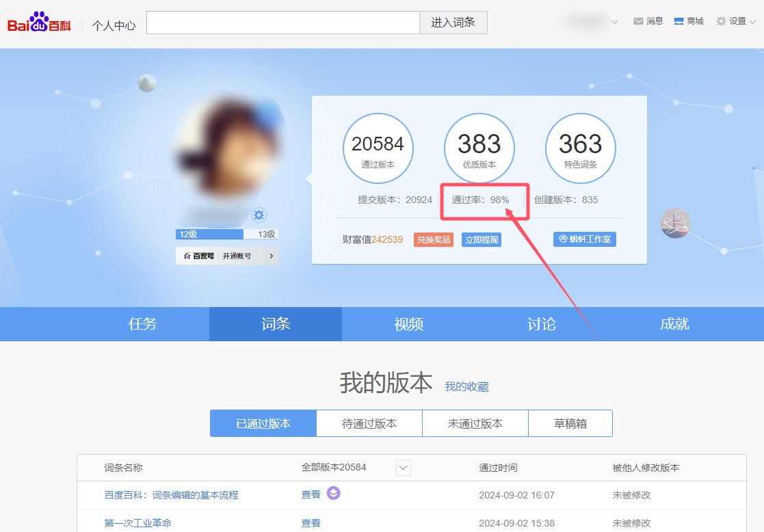
Task: Open the 成就 tab
Action: click(x=674, y=324)
